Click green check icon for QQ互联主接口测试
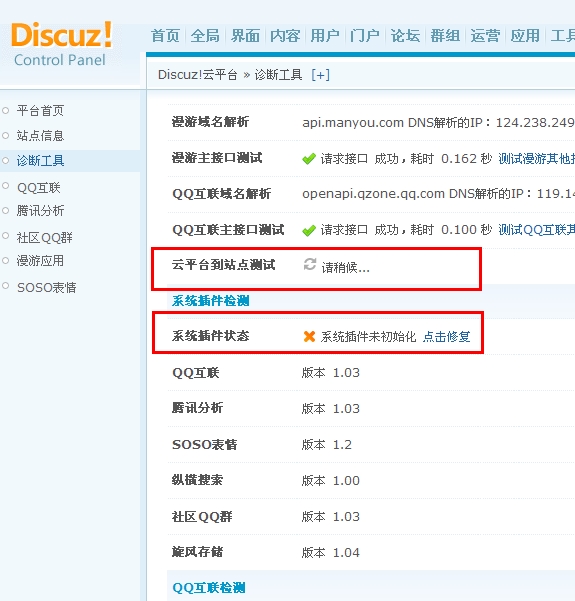Screen dimensions: 575x601 tap(309, 230)
